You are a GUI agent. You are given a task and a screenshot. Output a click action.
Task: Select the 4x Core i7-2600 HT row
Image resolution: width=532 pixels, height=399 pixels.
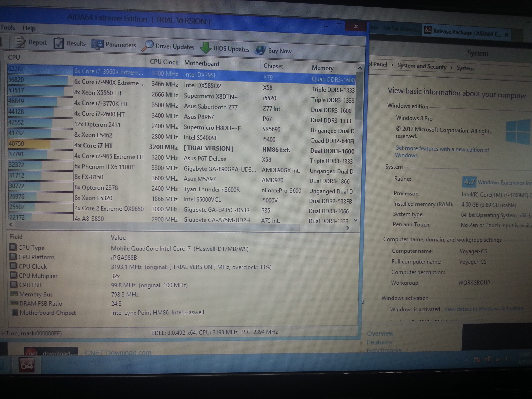tap(181, 116)
